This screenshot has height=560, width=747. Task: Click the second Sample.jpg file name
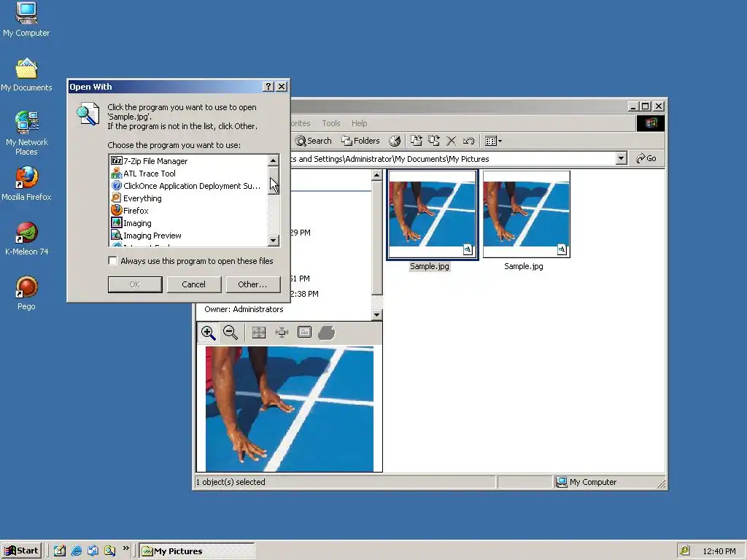point(524,266)
